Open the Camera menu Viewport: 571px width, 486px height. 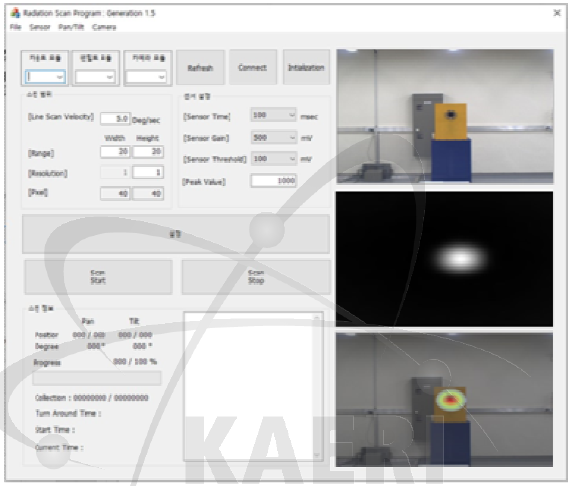[x=104, y=27]
